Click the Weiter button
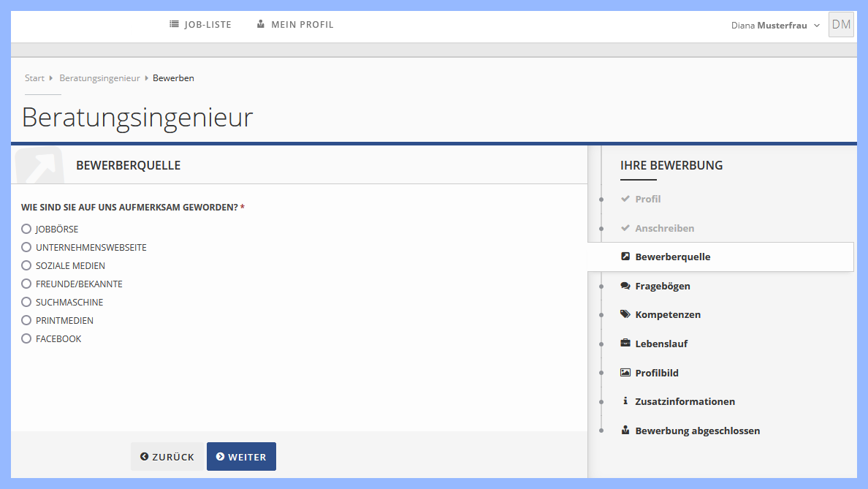The width and height of the screenshot is (868, 489). tap(241, 456)
